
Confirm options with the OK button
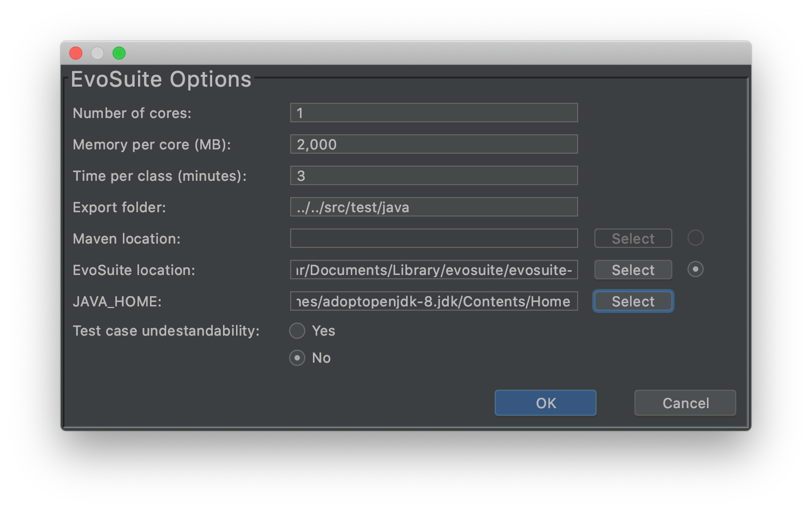tap(545, 403)
